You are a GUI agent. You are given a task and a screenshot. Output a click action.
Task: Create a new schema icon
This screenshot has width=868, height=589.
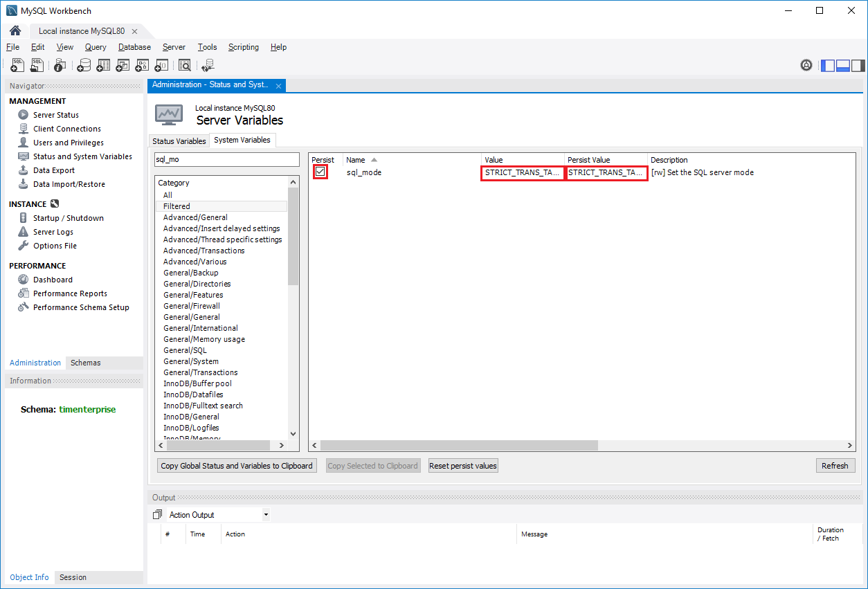pos(84,65)
